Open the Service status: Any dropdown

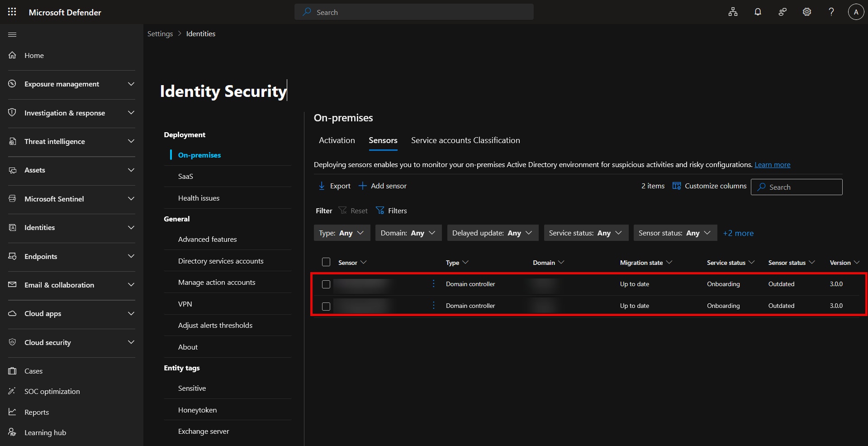(x=586, y=233)
